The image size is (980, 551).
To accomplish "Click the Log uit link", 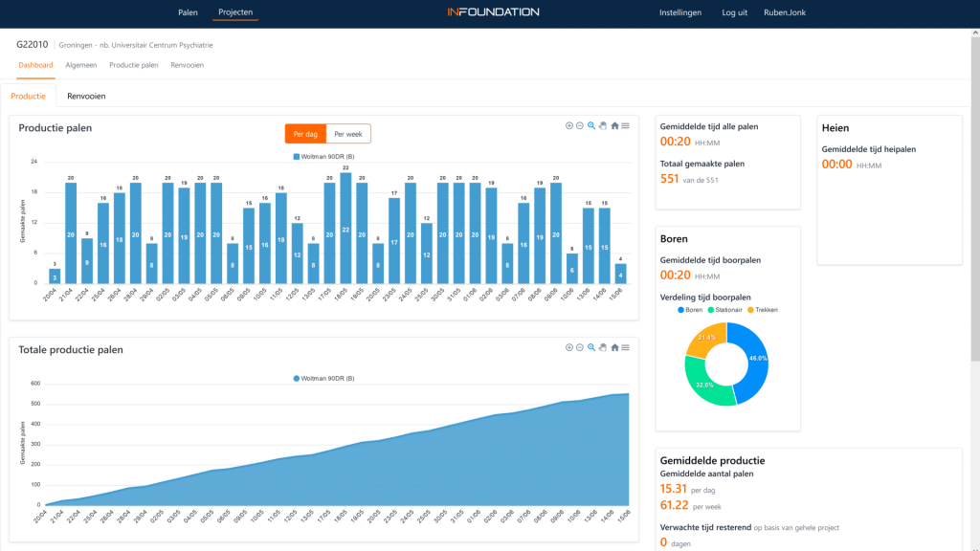I will [x=734, y=12].
